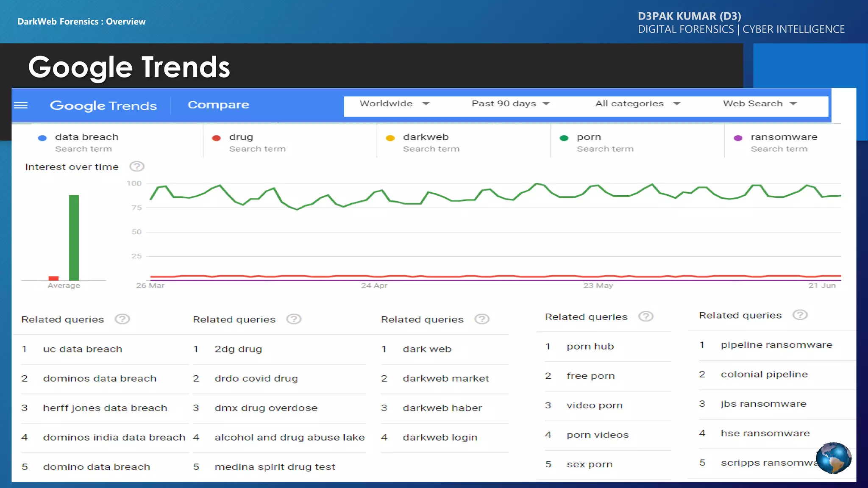This screenshot has height=488, width=868.
Task: Click help icon for data breach related queries
Action: point(122,319)
